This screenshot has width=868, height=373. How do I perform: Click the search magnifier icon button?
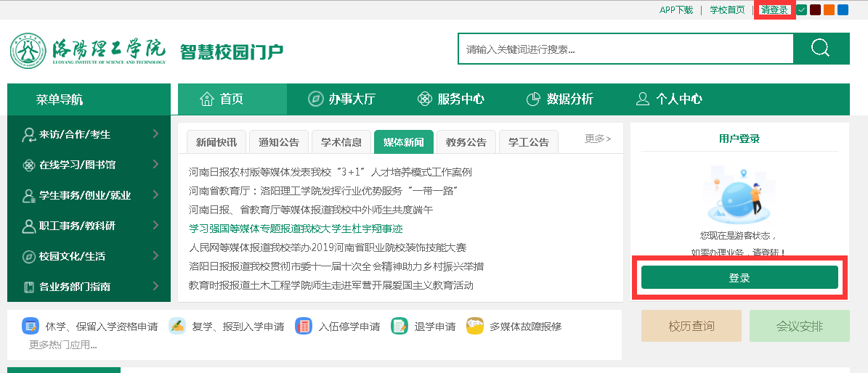coord(821,49)
